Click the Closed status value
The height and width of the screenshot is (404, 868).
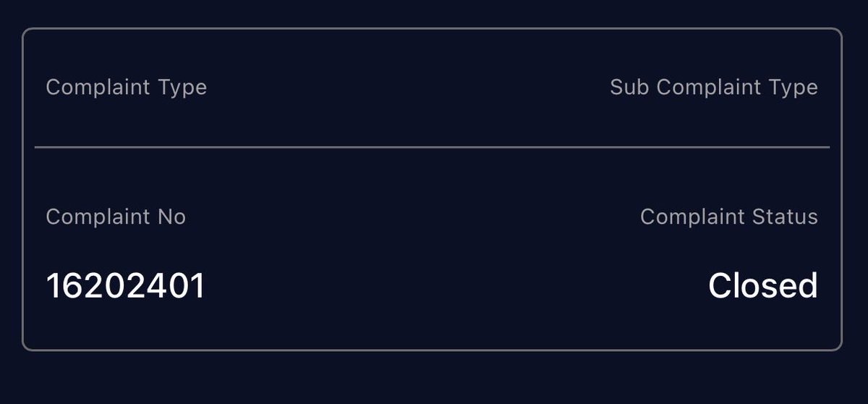(x=763, y=286)
